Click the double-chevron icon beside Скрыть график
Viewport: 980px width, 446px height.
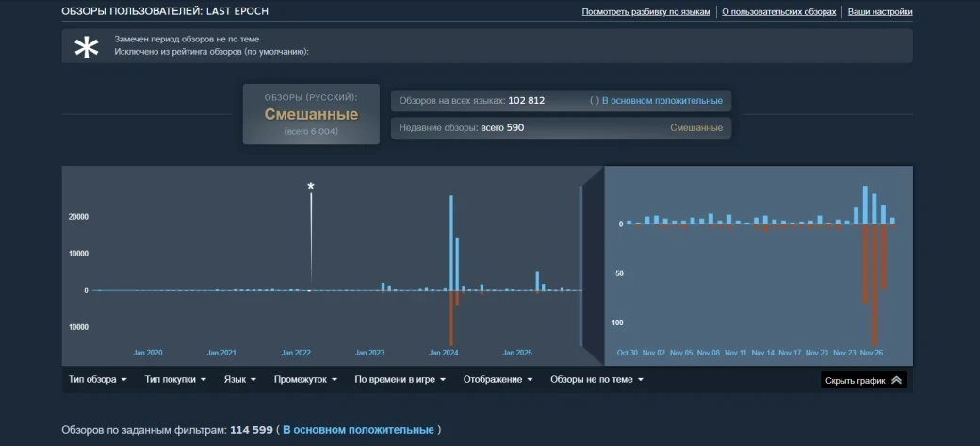coord(895,381)
